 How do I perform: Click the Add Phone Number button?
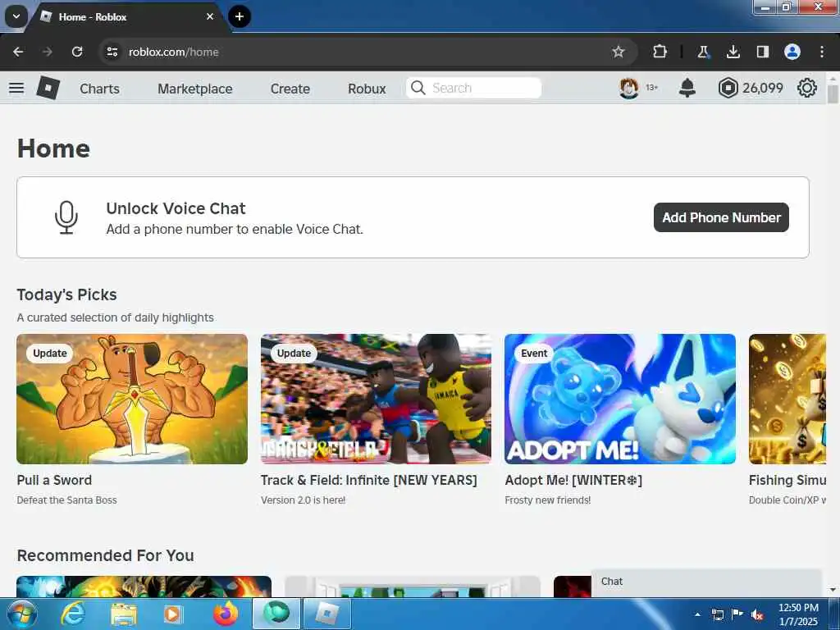(721, 217)
